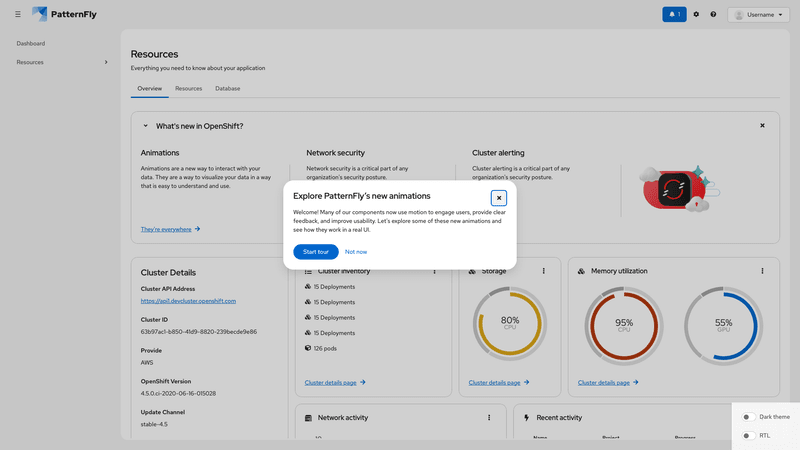The height and width of the screenshot is (450, 800).
Task: Click the 55% GPU donut chart
Action: (x=723, y=326)
